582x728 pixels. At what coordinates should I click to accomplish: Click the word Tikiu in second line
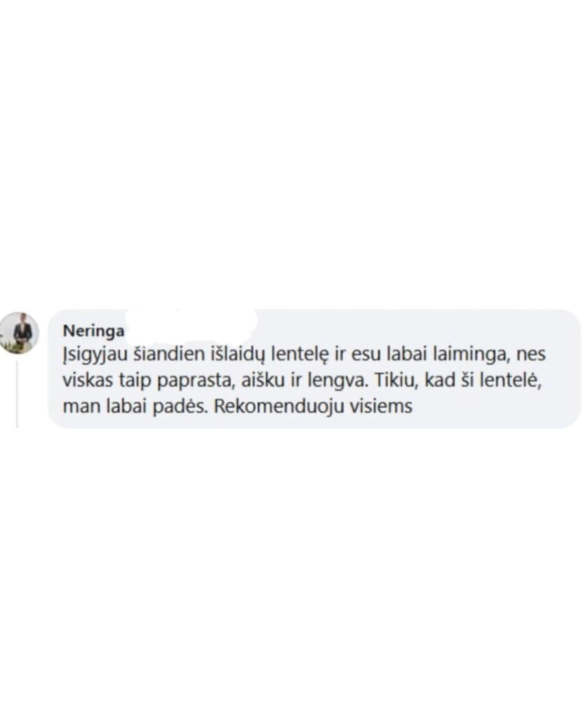(396, 381)
